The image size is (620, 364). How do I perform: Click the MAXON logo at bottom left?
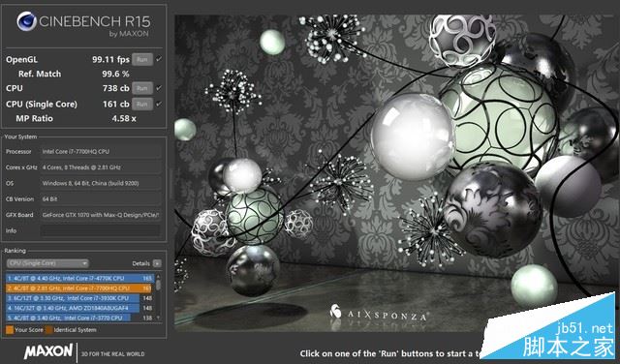(x=48, y=351)
